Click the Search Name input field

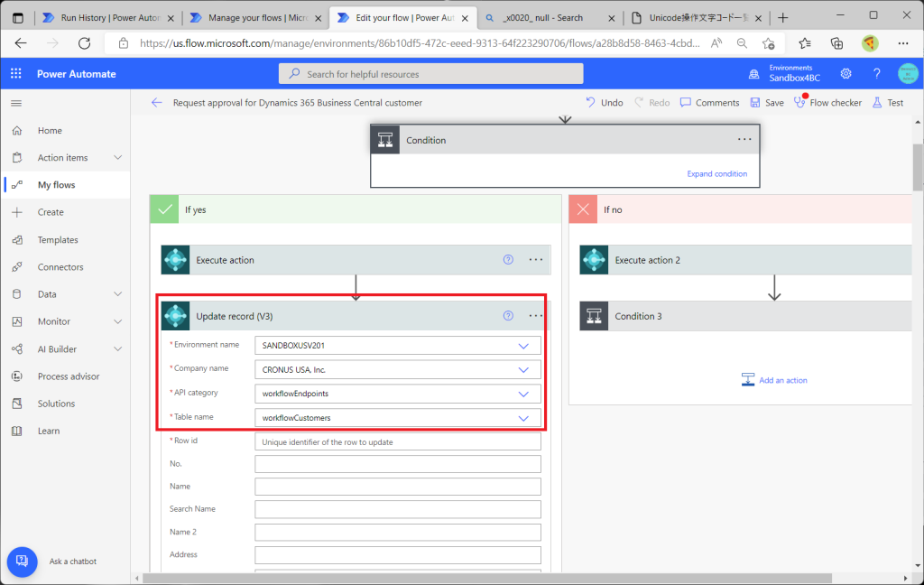pos(398,509)
